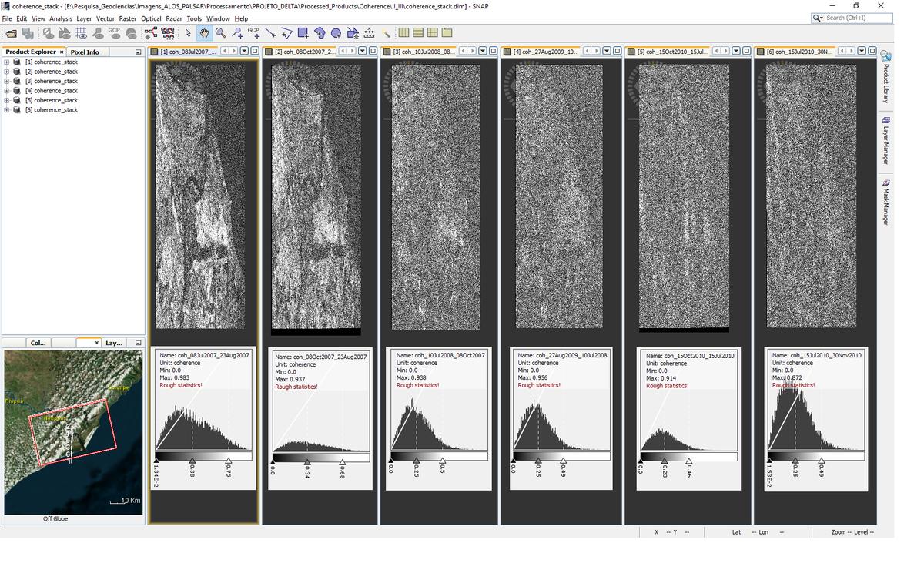Open Layer Manager side panel
The width and height of the screenshot is (924, 570).
(x=885, y=141)
